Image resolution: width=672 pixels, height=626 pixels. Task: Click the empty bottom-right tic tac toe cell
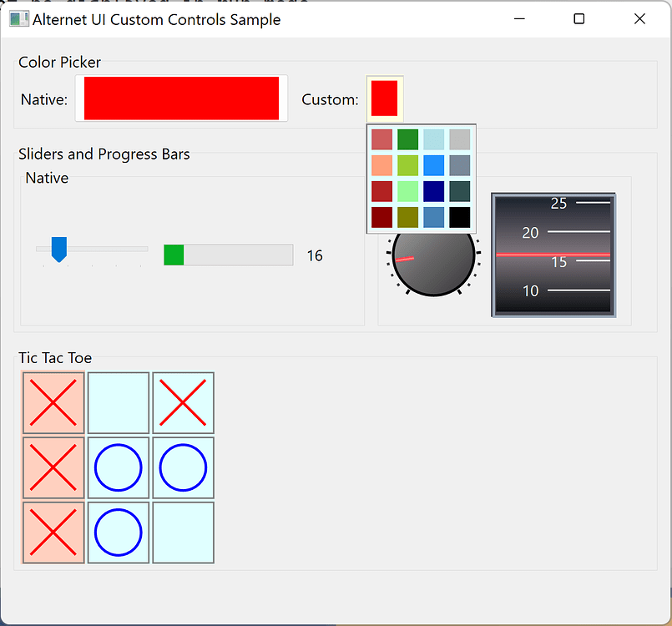[183, 533]
